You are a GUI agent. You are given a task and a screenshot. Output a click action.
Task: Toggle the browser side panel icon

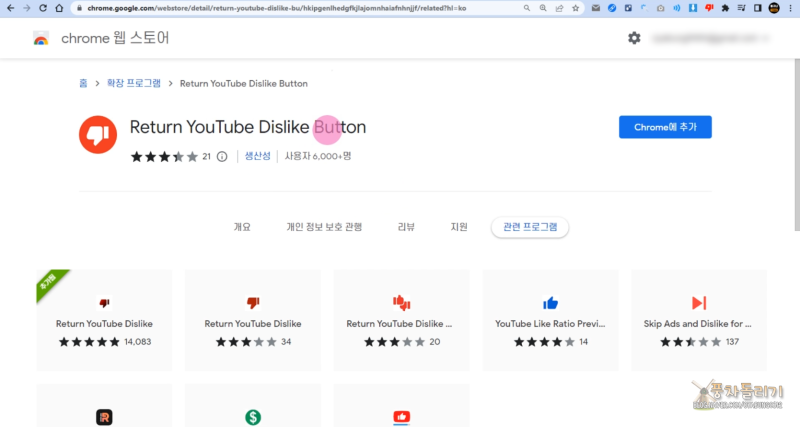click(x=758, y=8)
